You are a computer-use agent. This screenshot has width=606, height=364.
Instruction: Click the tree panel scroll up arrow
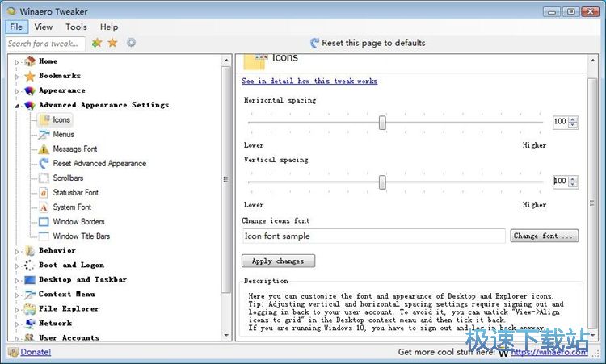pos(226,61)
